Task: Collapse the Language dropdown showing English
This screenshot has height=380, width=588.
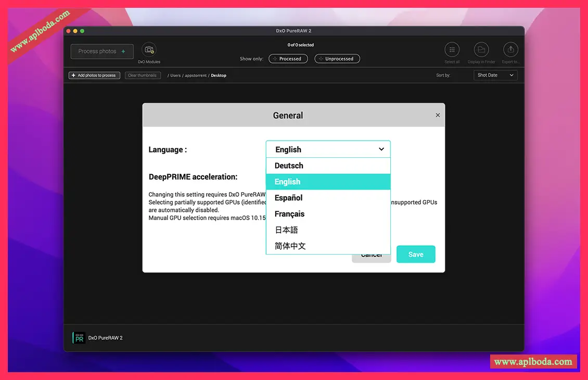Action: point(328,149)
